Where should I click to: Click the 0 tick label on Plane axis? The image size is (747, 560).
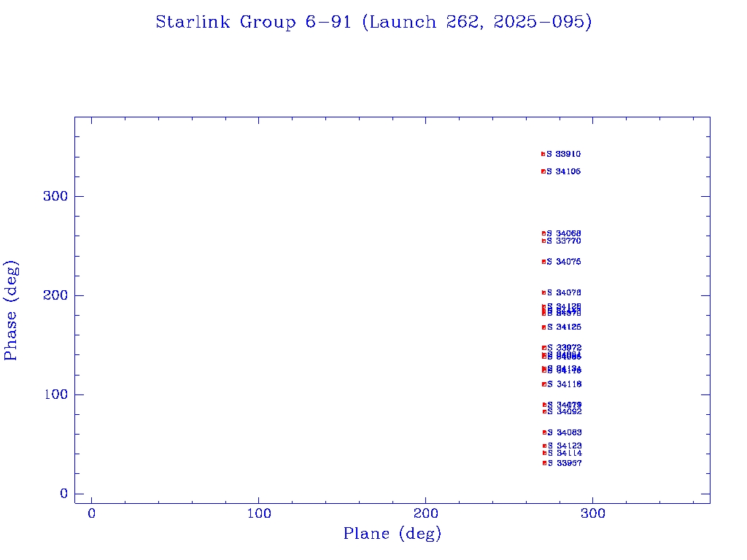91,513
